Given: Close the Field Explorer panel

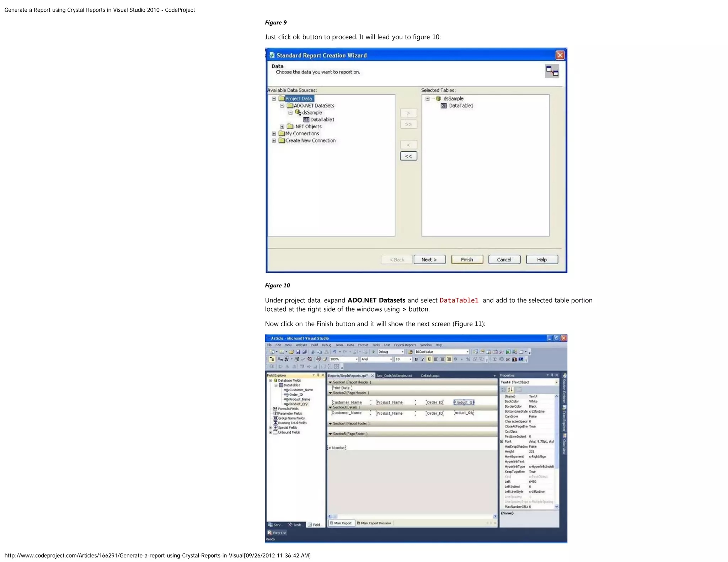Looking at the screenshot, I should [323, 375].
